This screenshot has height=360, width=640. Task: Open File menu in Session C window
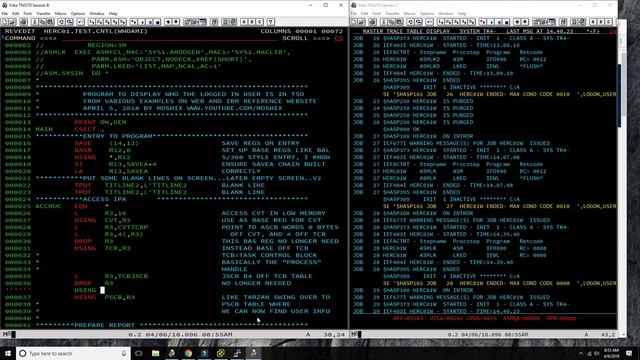tap(354, 13)
